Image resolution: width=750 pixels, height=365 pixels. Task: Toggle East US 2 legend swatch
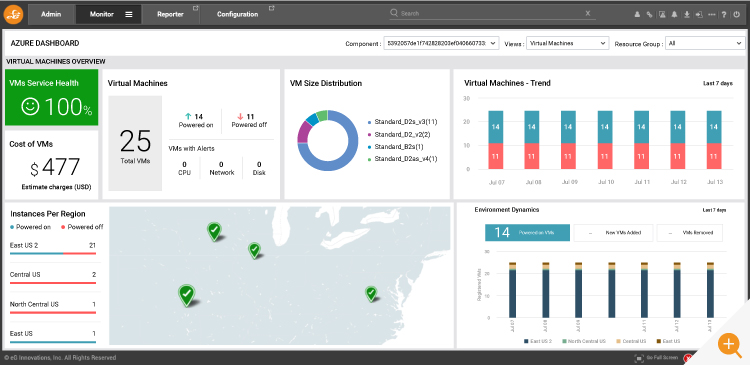click(x=527, y=341)
